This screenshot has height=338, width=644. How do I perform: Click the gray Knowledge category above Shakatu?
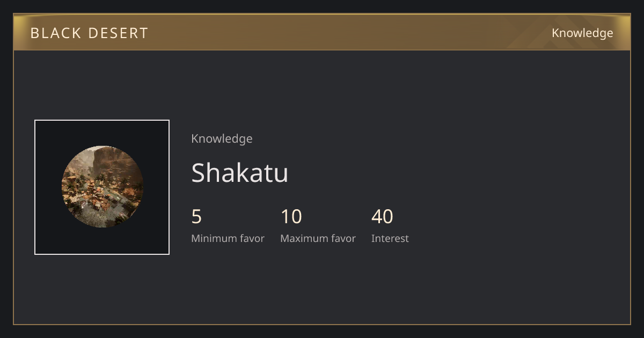coord(222,138)
